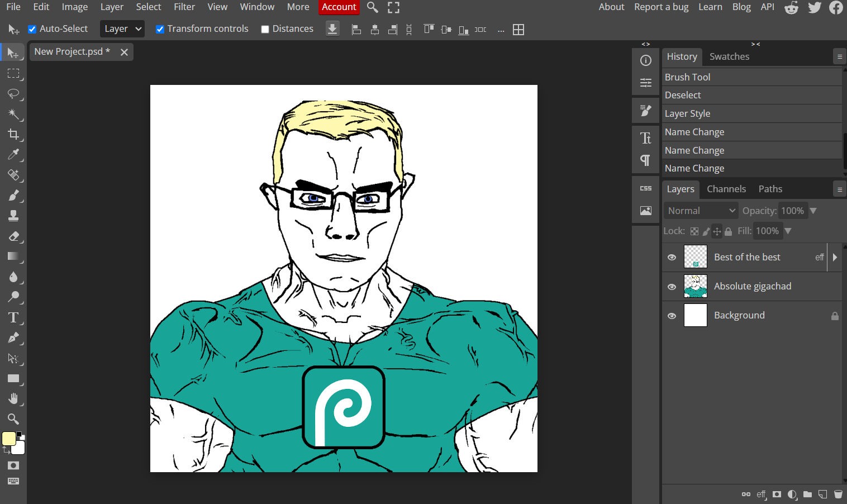Hide the Best of the best layer
The image size is (847, 504).
click(x=672, y=258)
